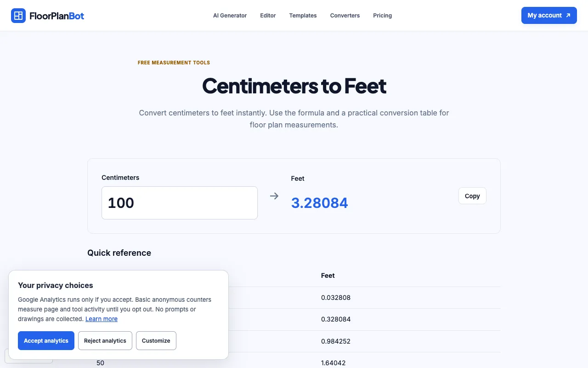Open the Pricing page
The height and width of the screenshot is (368, 588).
coord(383,16)
